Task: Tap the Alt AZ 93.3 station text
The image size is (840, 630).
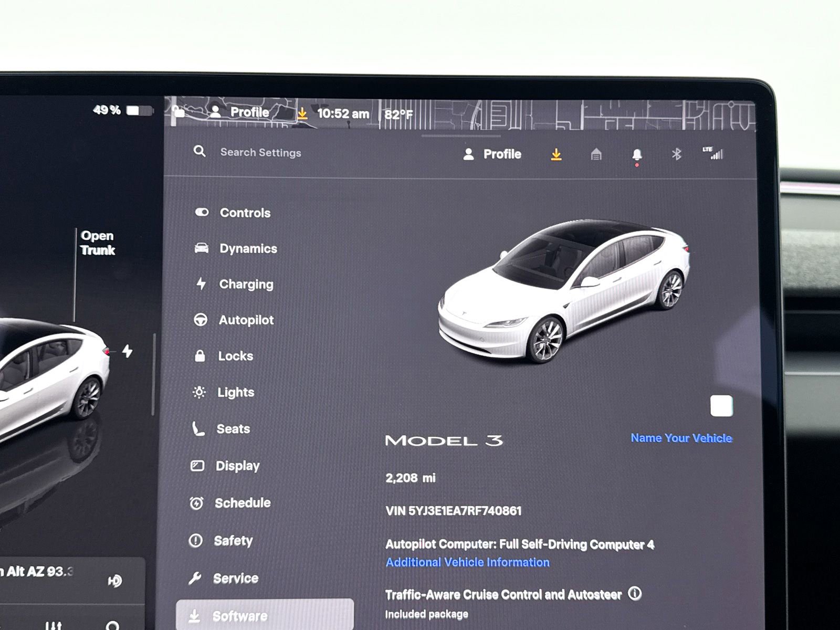Action: click(37, 571)
